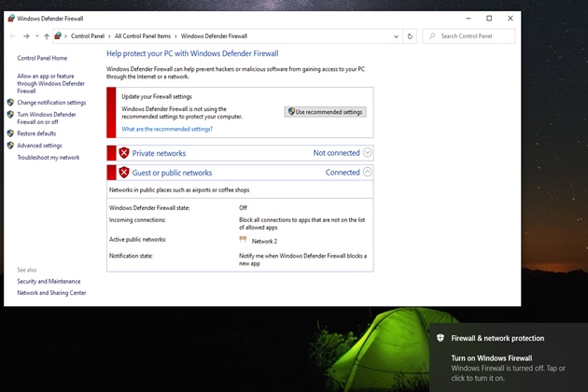Open What are the recommended settings link
This screenshot has height=392, width=588.
[x=167, y=129]
